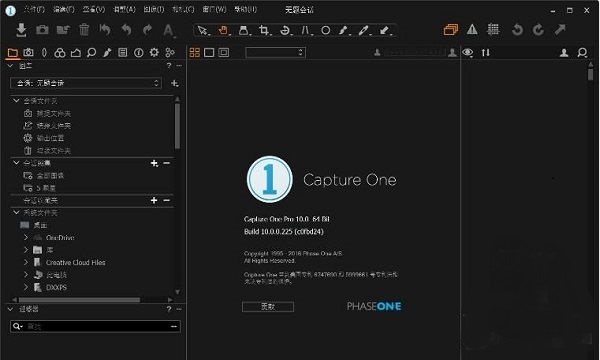Expand the DXXPS folder
The height and width of the screenshot is (360, 600).
point(26,287)
